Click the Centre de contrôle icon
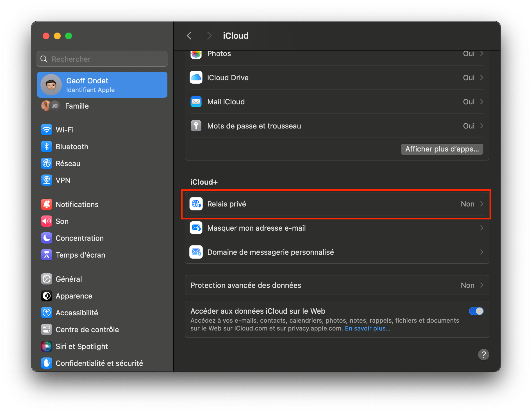 pos(47,329)
